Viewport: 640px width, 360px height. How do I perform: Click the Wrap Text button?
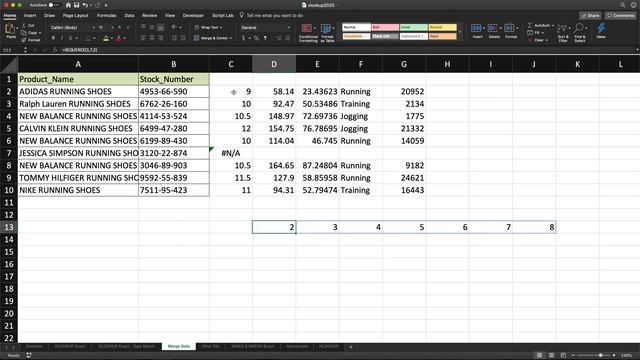pyautogui.click(x=209, y=27)
